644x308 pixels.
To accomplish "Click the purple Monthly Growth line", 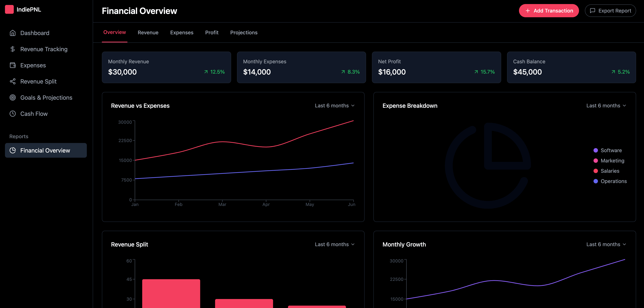I will click(x=494, y=280).
